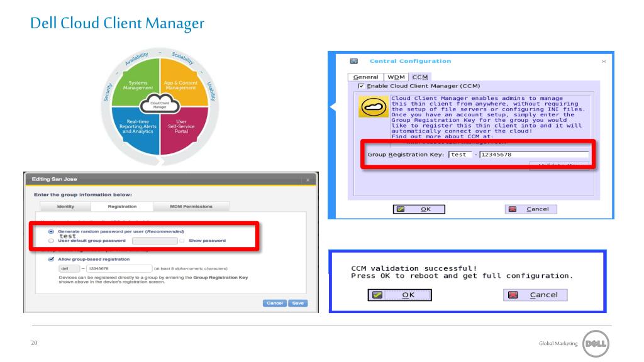Screen dimensions: 644x362
Task: Open the Identity tab in Editing San Jose
Action: coord(65,206)
